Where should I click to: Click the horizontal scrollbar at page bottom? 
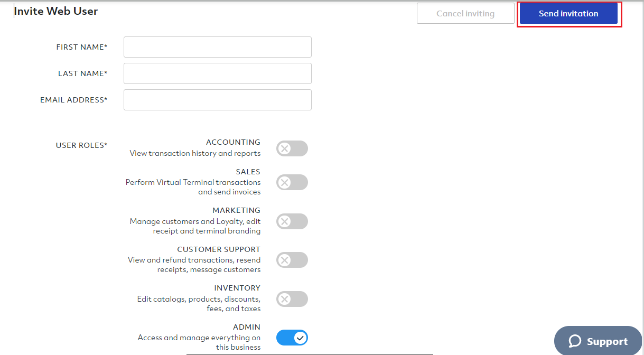310,353
